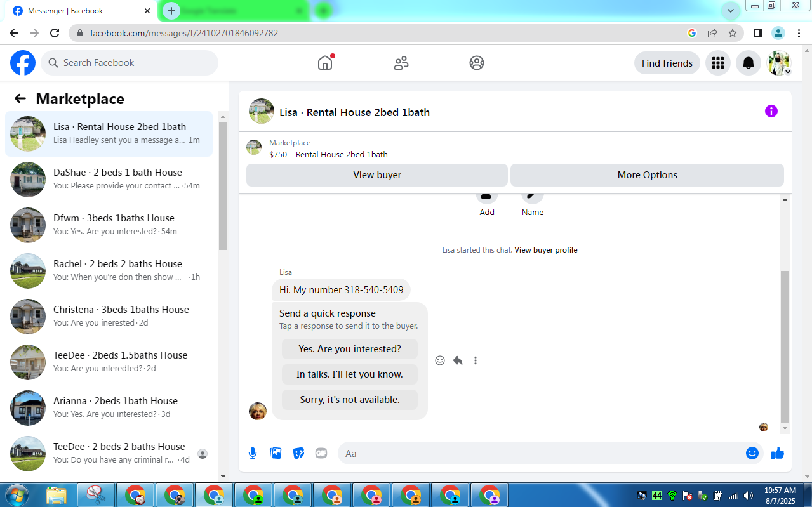
Task: Click the More Options button
Action: click(647, 175)
